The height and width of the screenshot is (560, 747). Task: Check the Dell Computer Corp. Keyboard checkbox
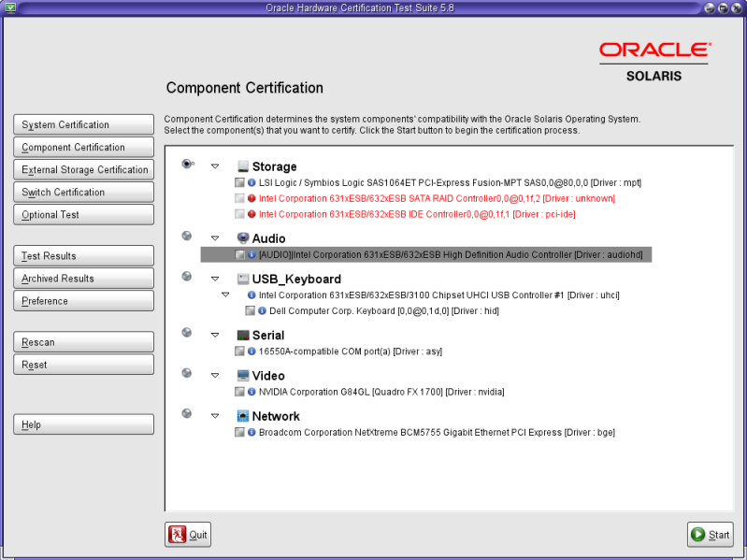pyautogui.click(x=251, y=310)
